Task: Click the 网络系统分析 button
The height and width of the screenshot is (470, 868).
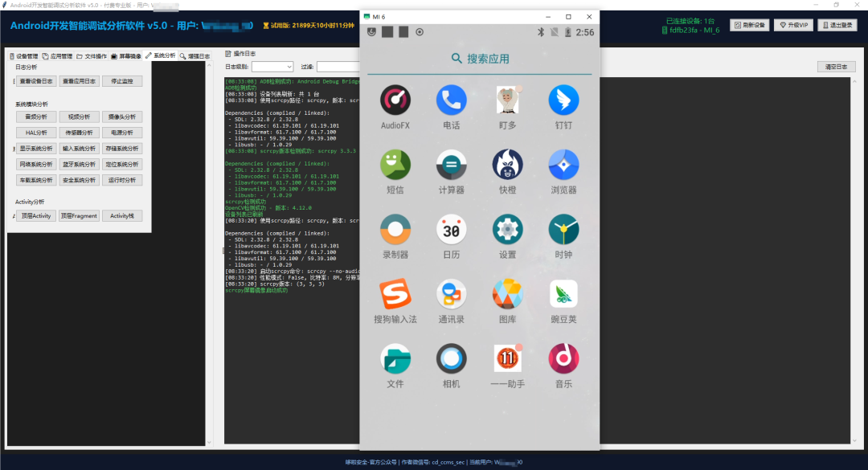Action: pos(36,165)
